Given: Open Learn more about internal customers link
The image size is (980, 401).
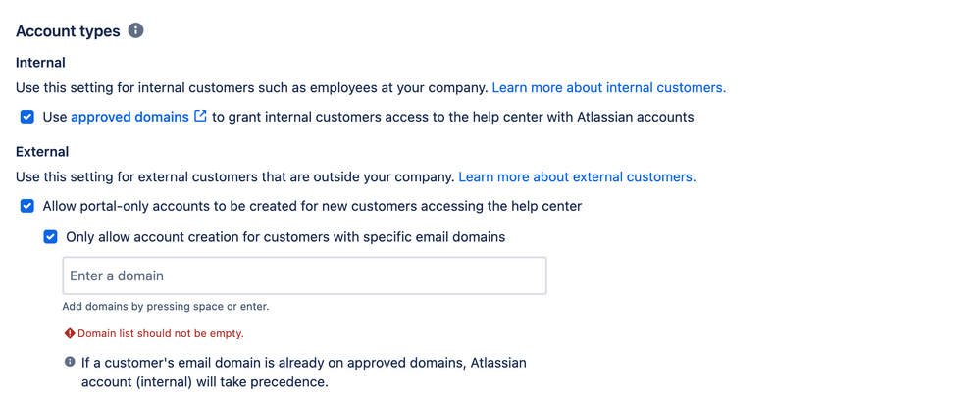Looking at the screenshot, I should pos(609,88).
